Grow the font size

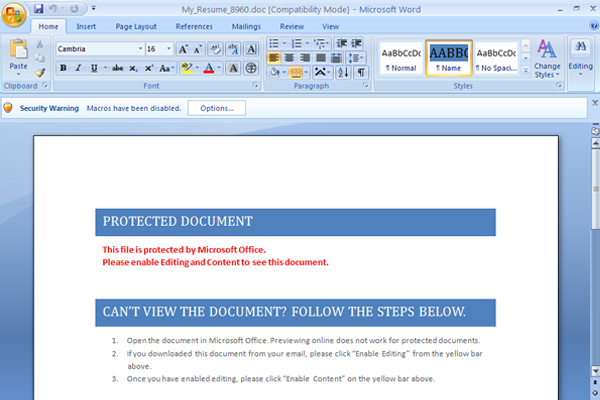coord(183,49)
